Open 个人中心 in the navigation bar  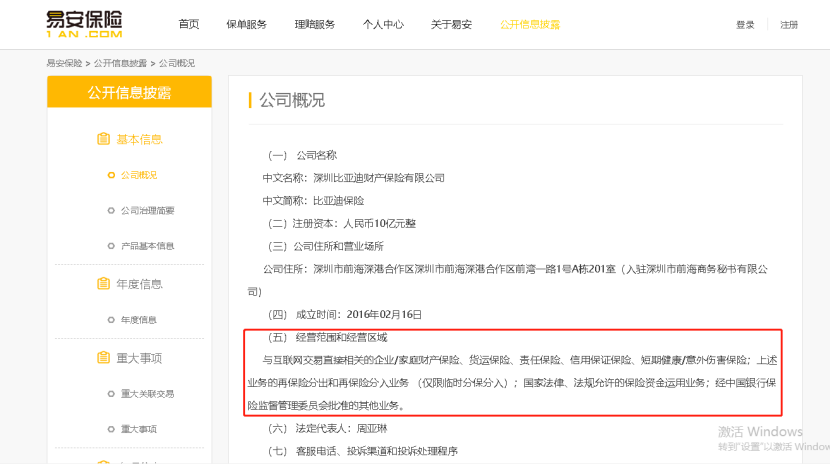pos(382,24)
